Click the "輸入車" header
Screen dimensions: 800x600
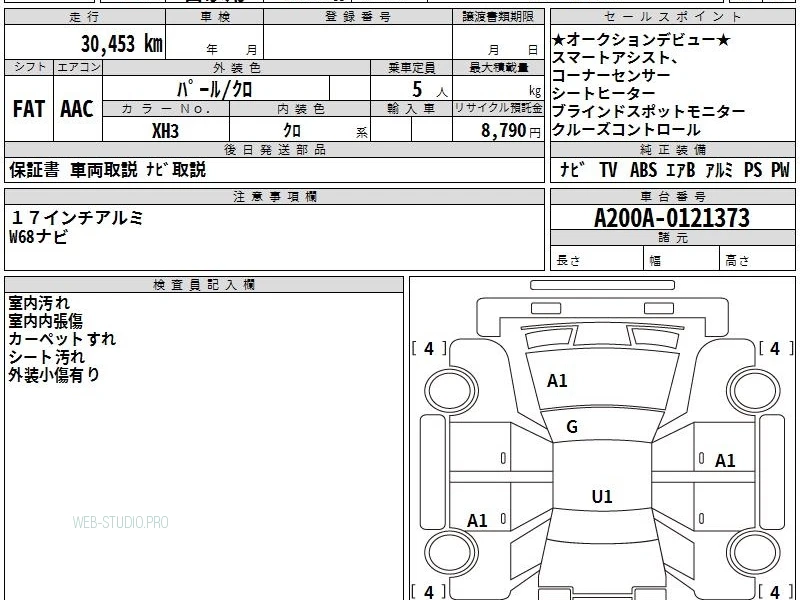pyautogui.click(x=412, y=109)
